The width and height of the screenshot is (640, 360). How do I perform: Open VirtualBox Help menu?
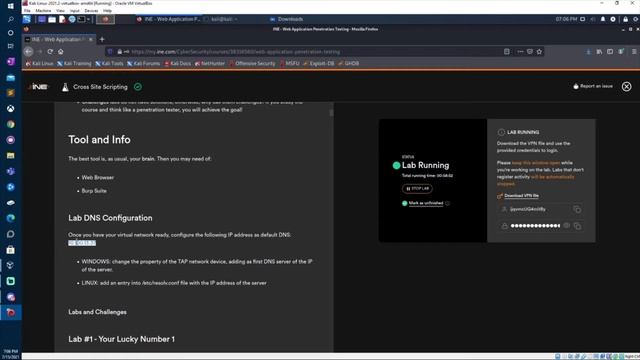(107, 11)
